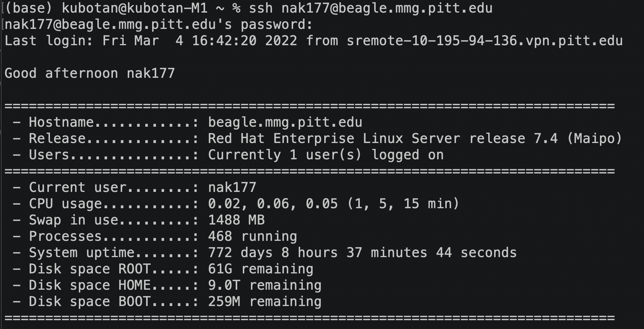This screenshot has width=644, height=329.
Task: Click the Swap in use 1488 MB value
Action: tap(237, 220)
